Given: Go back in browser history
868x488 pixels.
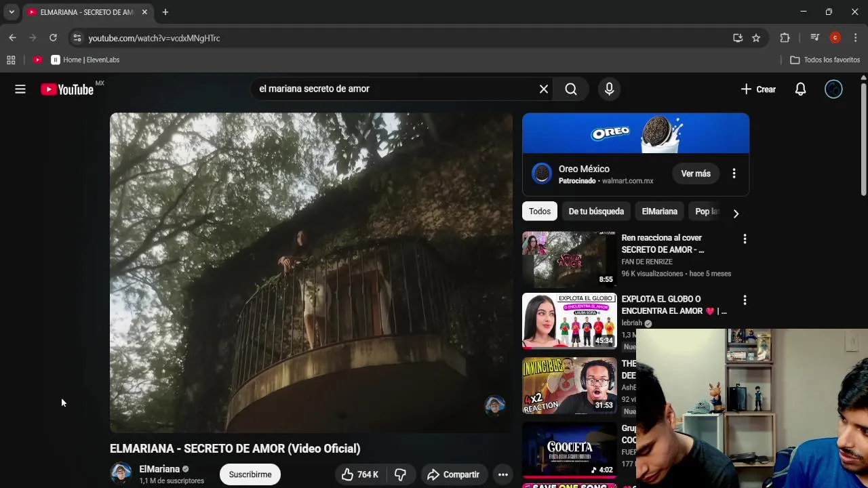Looking at the screenshot, I should pos(12,38).
